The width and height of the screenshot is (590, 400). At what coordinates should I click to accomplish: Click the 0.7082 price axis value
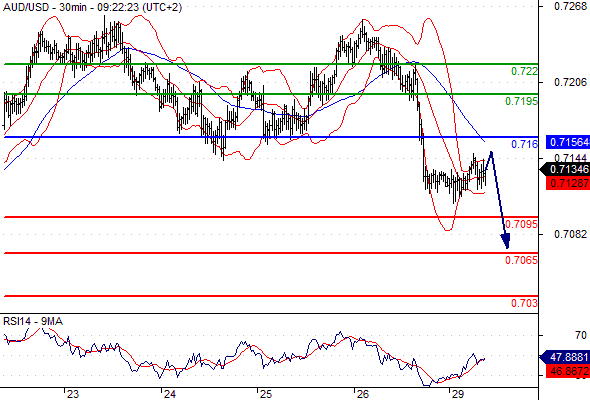pos(570,234)
